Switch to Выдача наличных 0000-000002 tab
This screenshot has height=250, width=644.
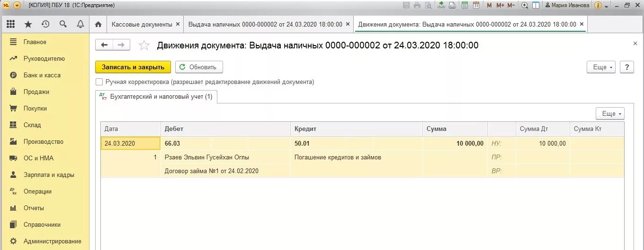pyautogui.click(x=265, y=24)
